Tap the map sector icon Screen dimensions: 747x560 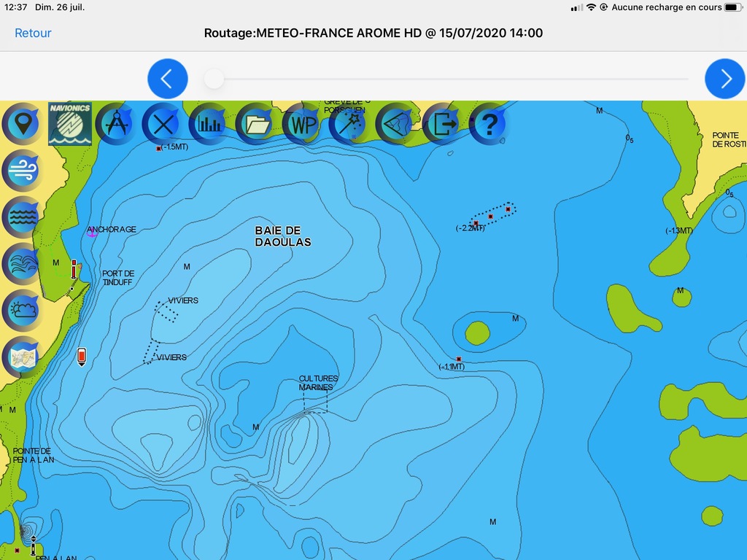396,124
